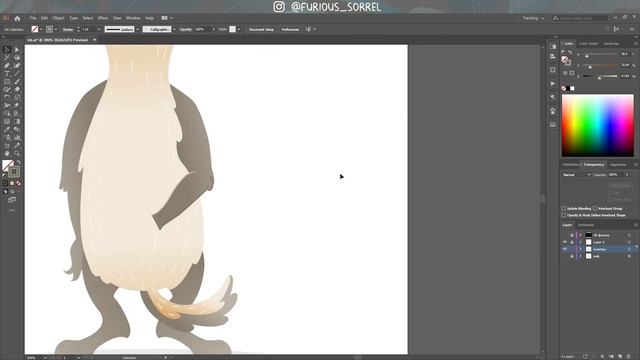
Task: Swap fill and stroke colors in the toolbox
Action: (x=18, y=162)
